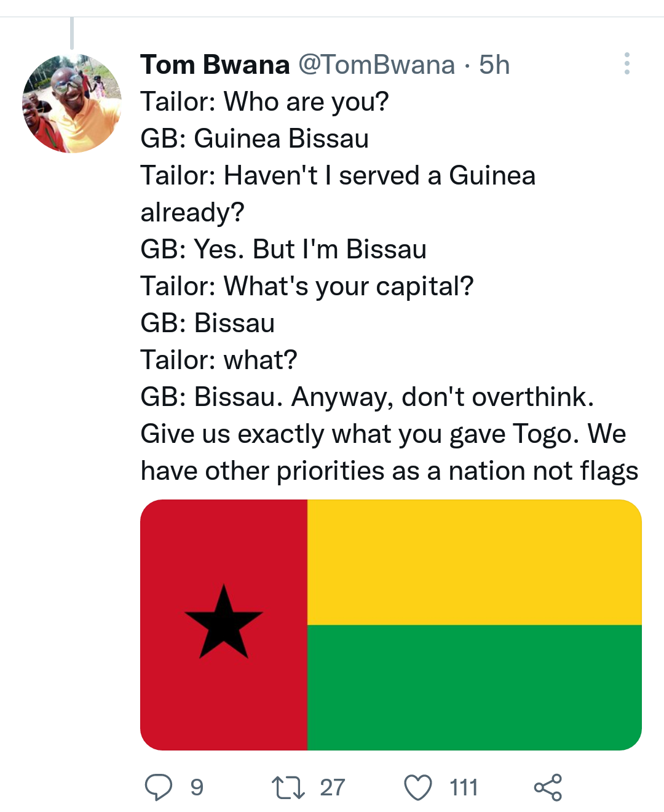Click the 'Give us exactly what you gave Togo' line
Viewport: 664px width, 812px height.
pos(382,434)
